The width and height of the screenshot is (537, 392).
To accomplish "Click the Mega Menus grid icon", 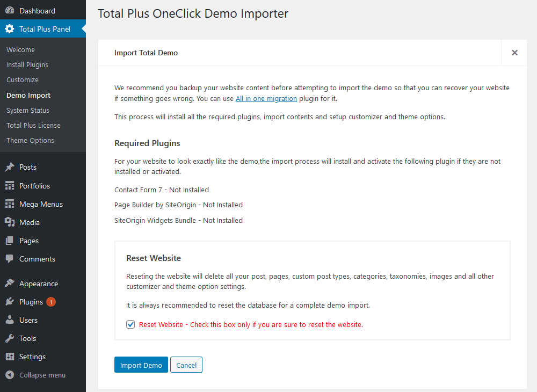I will [x=10, y=204].
